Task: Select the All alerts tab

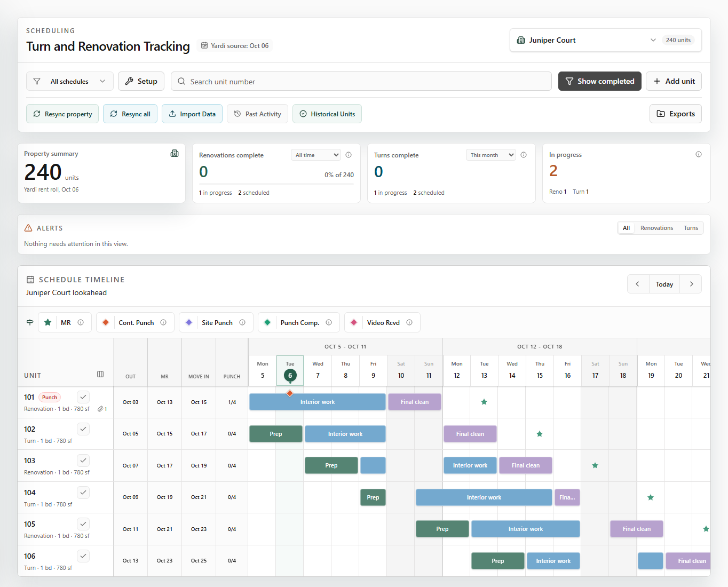Action: (x=626, y=228)
